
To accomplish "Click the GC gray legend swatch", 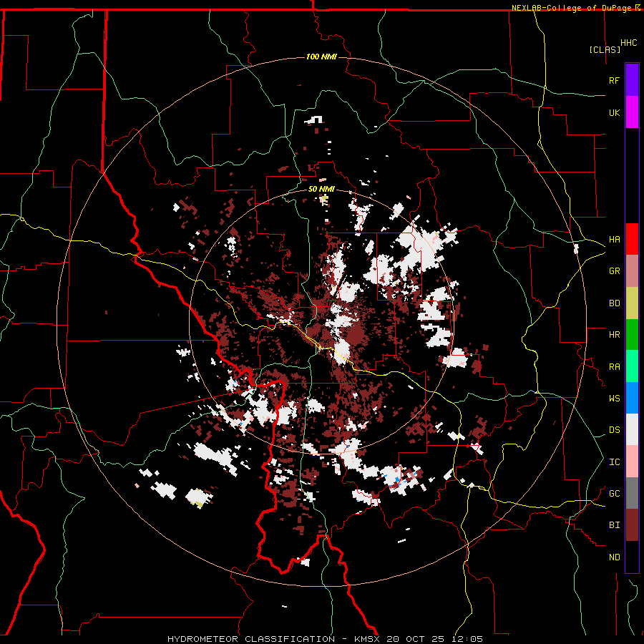I will (632, 493).
